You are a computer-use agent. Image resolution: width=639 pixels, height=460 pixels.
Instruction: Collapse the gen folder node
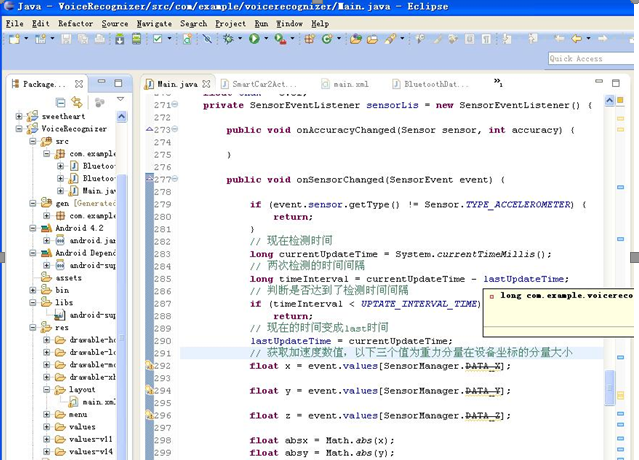[33, 203]
